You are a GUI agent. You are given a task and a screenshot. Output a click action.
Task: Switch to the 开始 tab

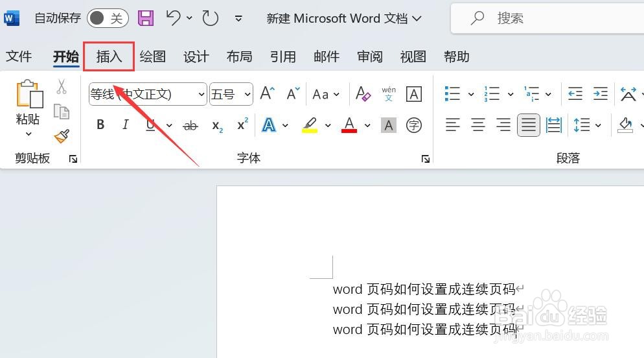coord(65,56)
